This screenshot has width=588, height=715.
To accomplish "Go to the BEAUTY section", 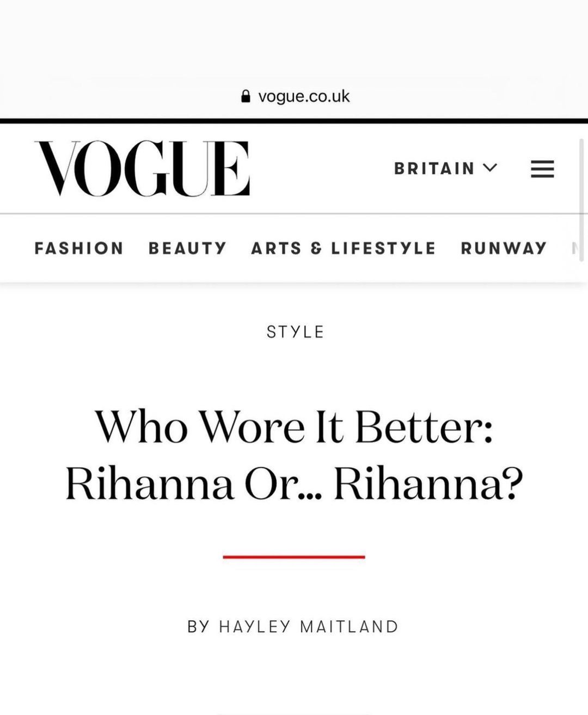I will 187,248.
